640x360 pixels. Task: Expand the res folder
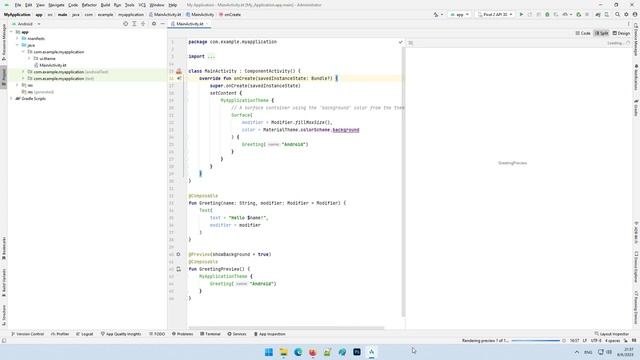(18, 85)
